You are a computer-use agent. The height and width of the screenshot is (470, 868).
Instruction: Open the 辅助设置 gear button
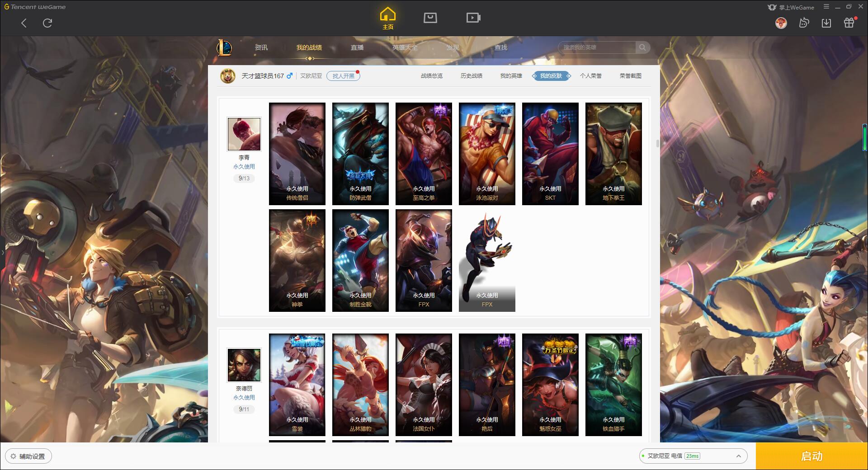tap(28, 456)
